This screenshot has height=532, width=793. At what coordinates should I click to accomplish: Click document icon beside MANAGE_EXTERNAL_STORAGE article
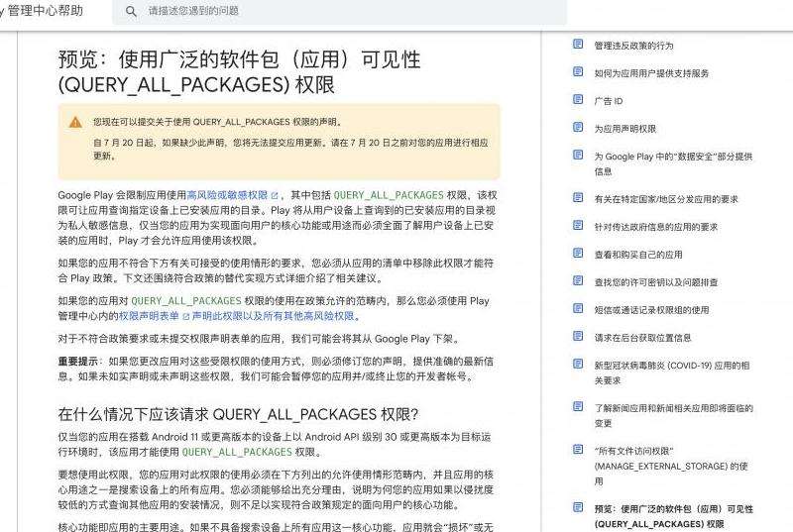[578, 450]
